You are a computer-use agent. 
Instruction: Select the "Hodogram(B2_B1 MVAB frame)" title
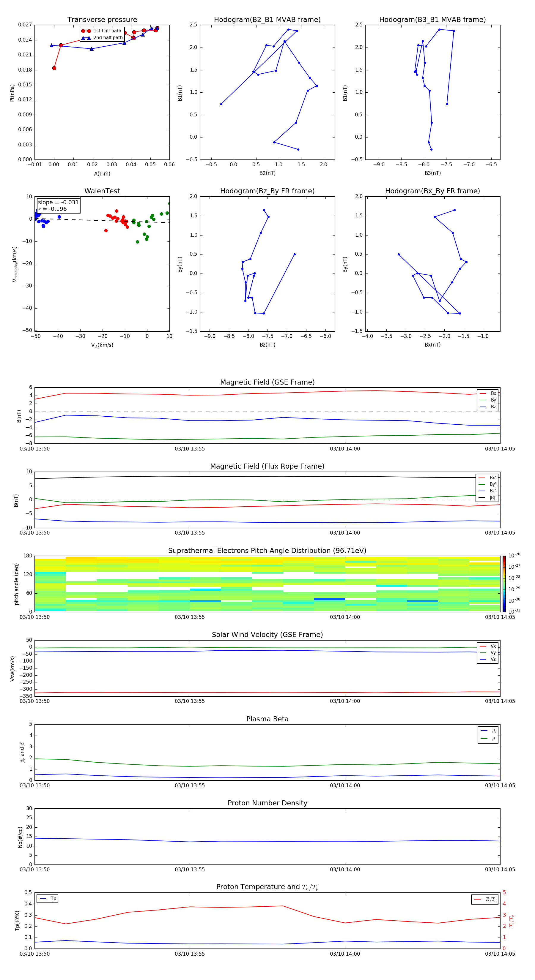pyautogui.click(x=267, y=19)
